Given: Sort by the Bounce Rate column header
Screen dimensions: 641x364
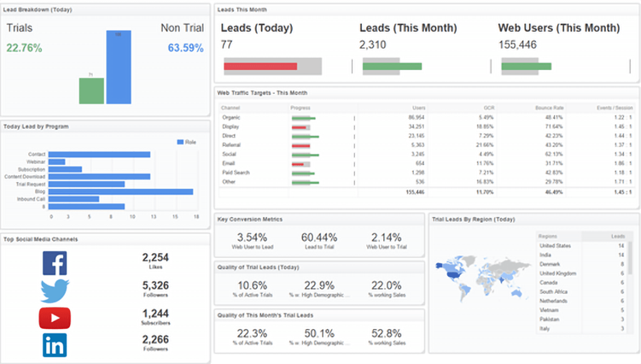Looking at the screenshot, I should coord(550,108).
